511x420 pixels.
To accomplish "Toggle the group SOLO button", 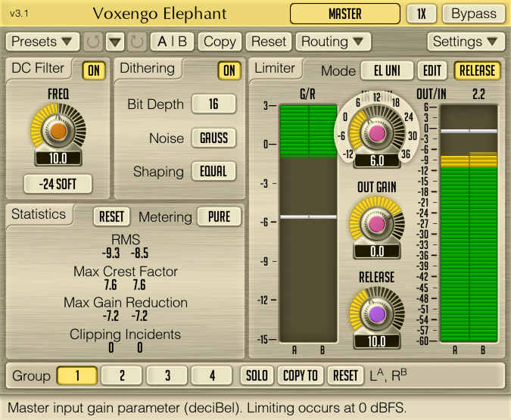I will tap(257, 375).
